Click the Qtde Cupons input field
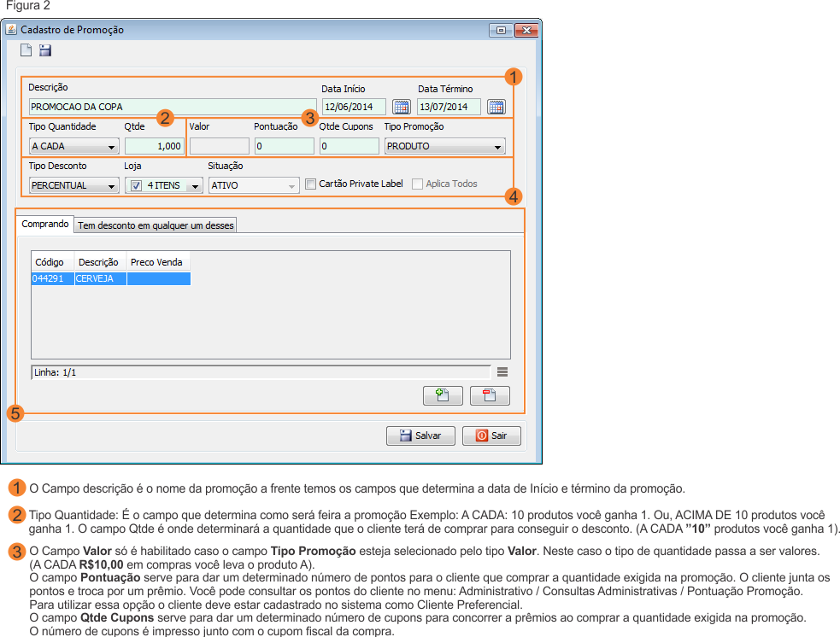Viewport: 840px width, 637px height. [350, 146]
